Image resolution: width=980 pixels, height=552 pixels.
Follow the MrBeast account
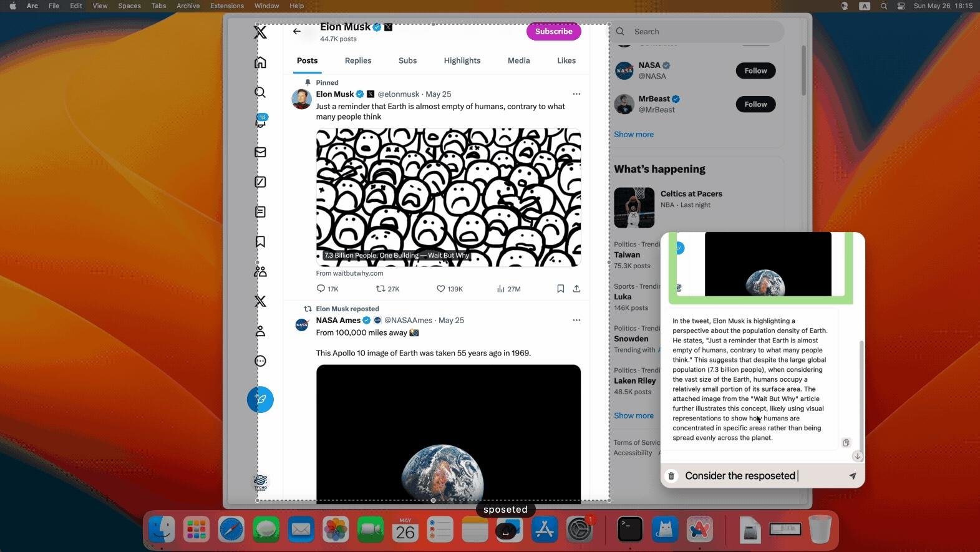[x=755, y=104]
